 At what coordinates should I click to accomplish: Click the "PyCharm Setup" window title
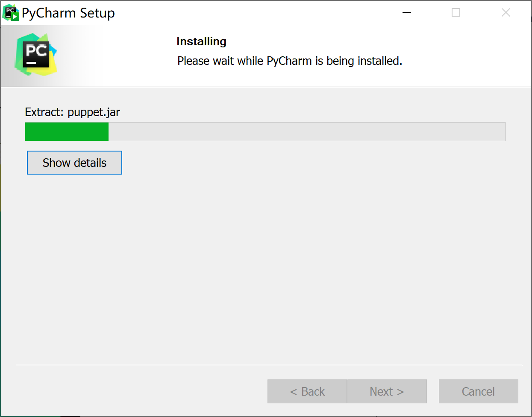click(x=68, y=13)
